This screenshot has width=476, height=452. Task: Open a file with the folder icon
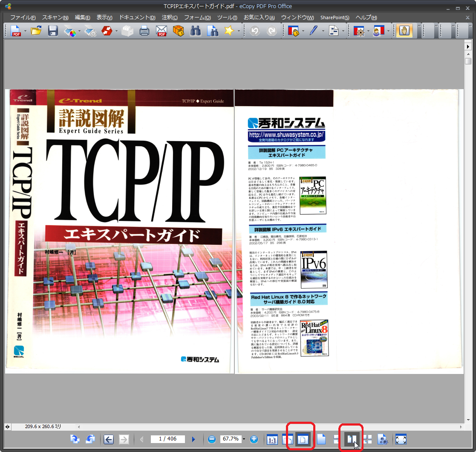(x=36, y=31)
